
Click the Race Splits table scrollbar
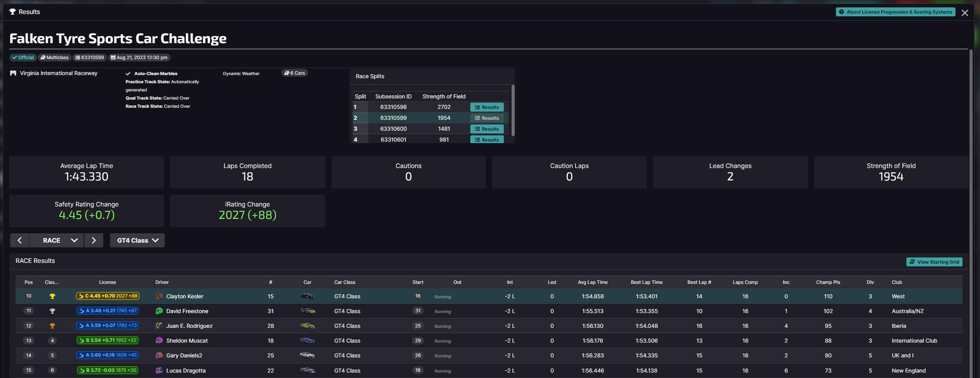pos(513,111)
